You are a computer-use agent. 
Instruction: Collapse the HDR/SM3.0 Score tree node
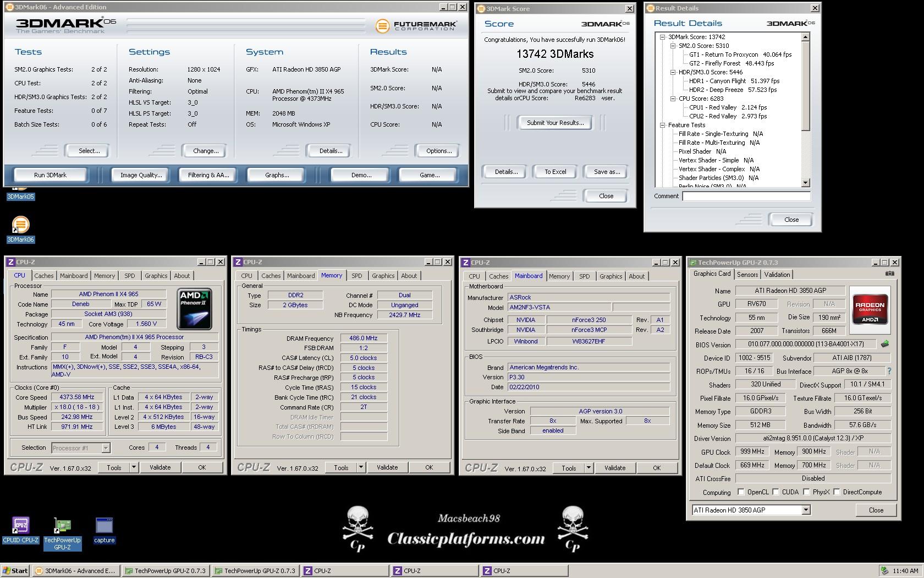click(673, 72)
